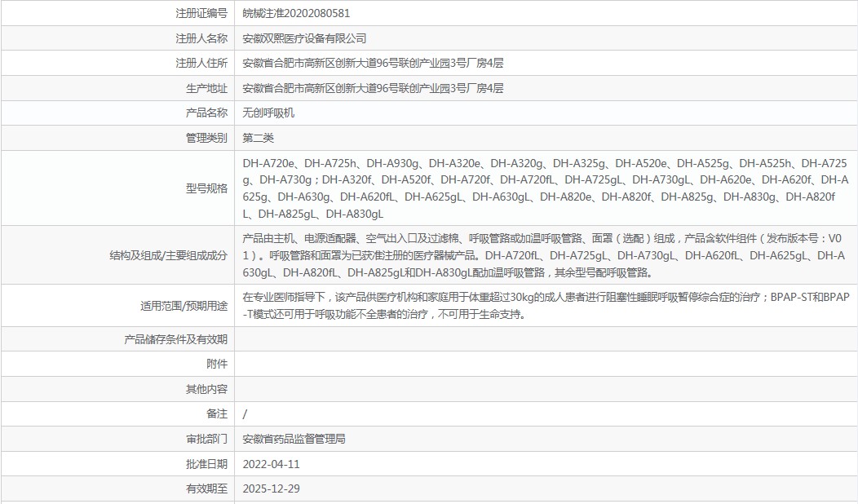Click the 备注 label

[217, 414]
